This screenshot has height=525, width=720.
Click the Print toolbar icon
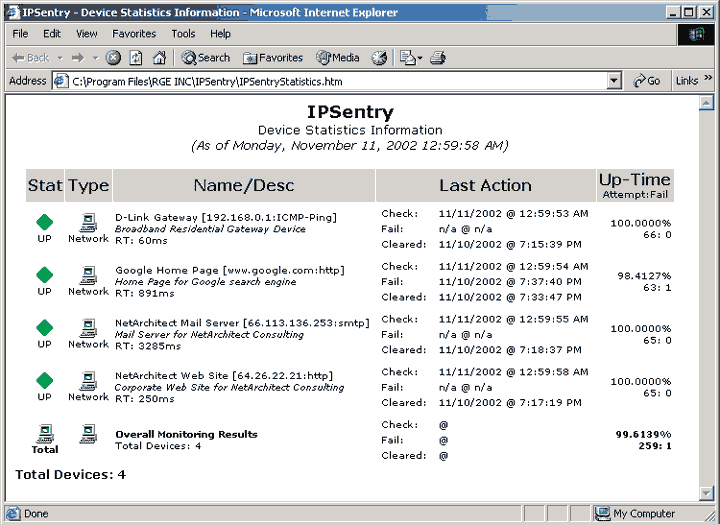tap(437, 58)
